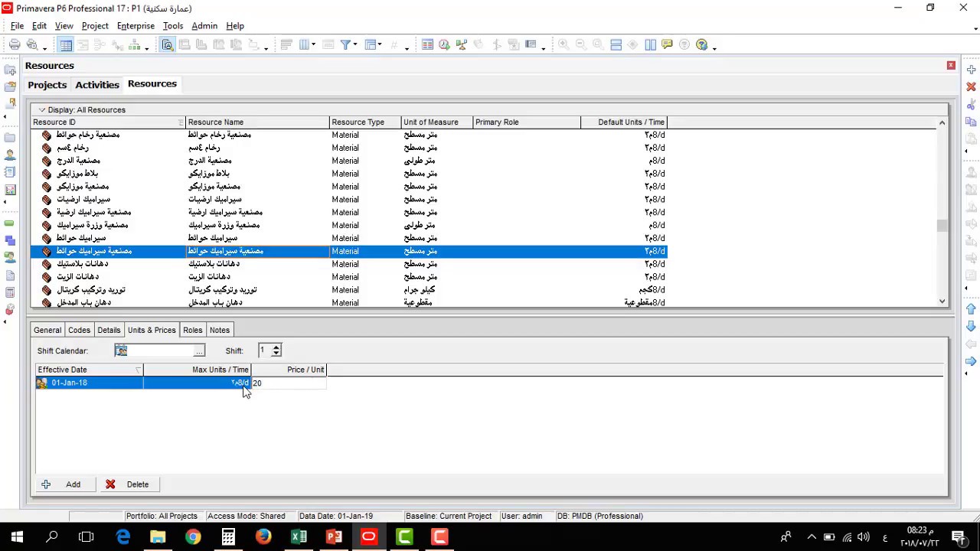Image resolution: width=980 pixels, height=551 pixels.
Task: Close the Resources panel with its X
Action: (x=951, y=66)
